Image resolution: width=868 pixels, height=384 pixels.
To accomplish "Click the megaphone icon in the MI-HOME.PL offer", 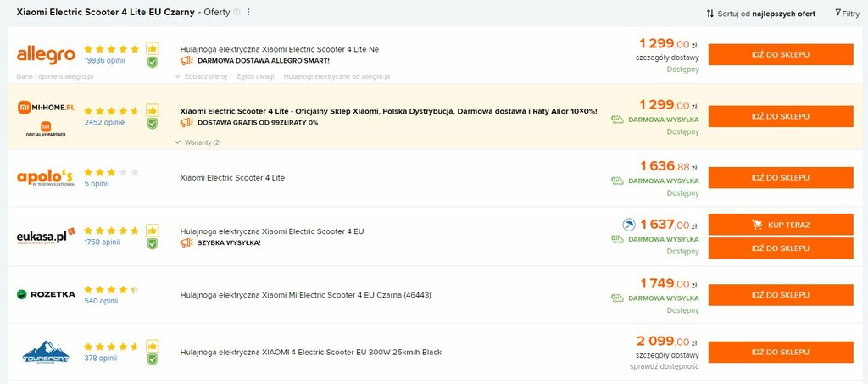I will [x=186, y=122].
